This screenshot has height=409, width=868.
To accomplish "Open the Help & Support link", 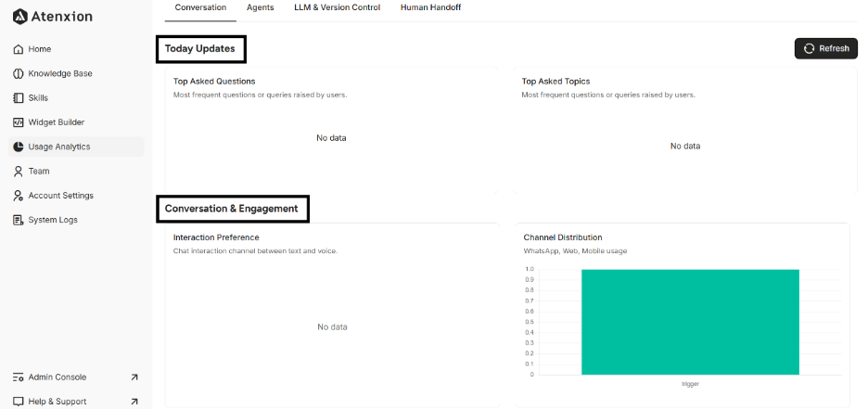I will pos(76,402).
